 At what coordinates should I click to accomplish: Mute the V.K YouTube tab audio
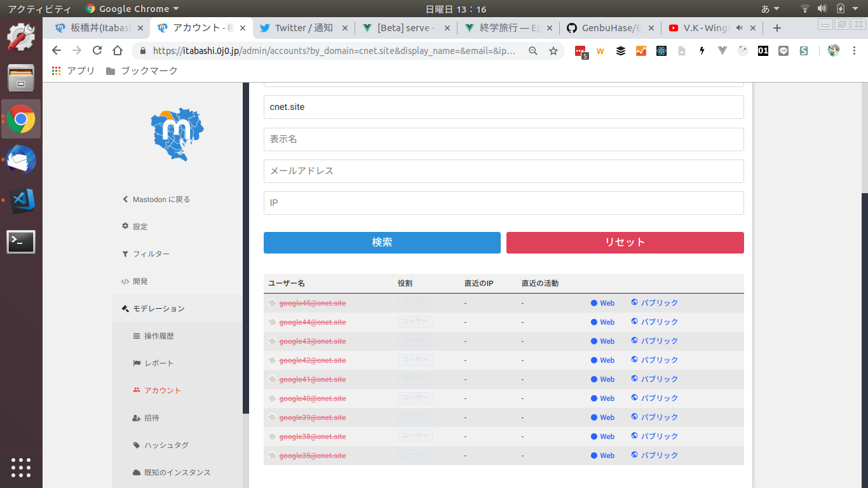(740, 28)
